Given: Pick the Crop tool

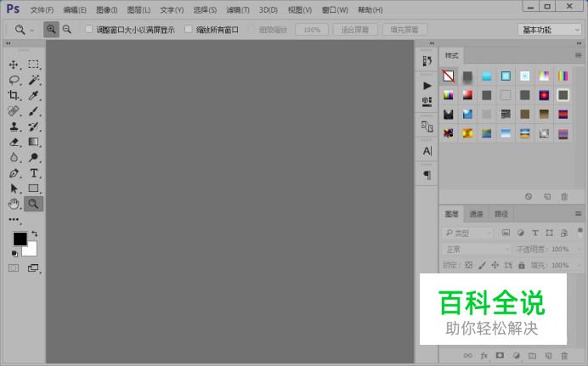Looking at the screenshot, I should click(14, 95).
